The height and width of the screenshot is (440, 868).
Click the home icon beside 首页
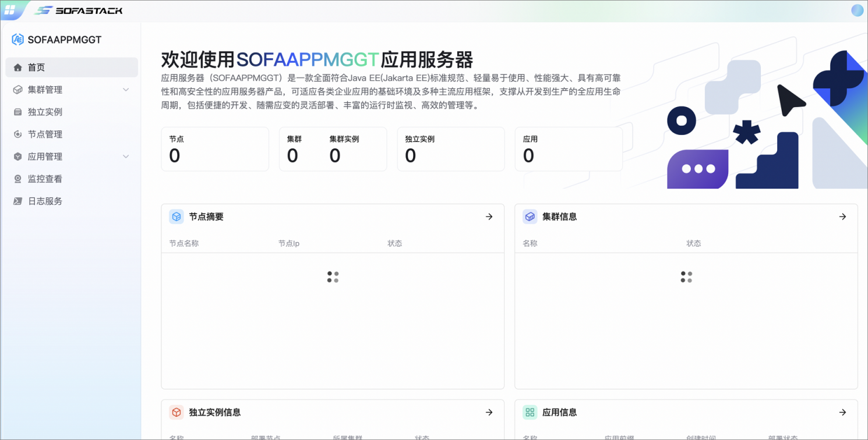[17, 68]
